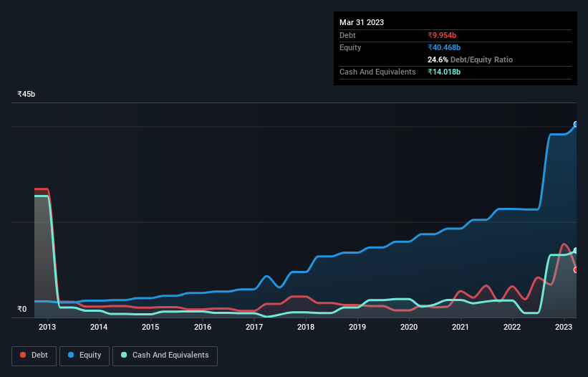Click the teal Cash endpoint marker
The width and height of the screenshot is (588, 377).
point(576,251)
